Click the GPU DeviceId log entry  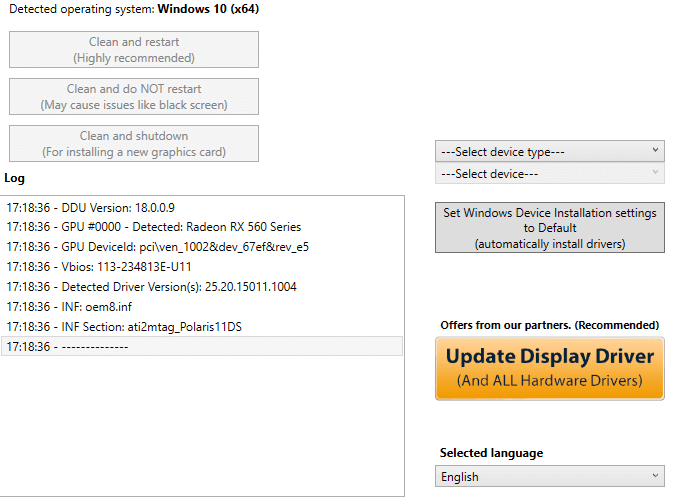coord(202,247)
